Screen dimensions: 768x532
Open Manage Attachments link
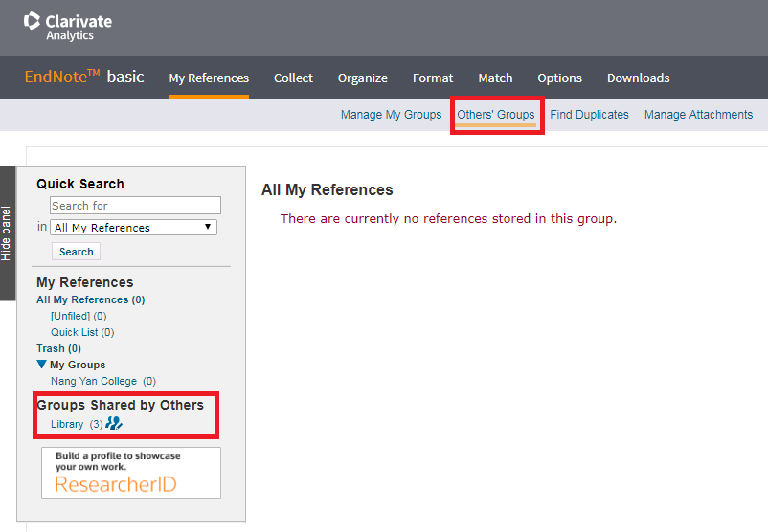pos(698,115)
